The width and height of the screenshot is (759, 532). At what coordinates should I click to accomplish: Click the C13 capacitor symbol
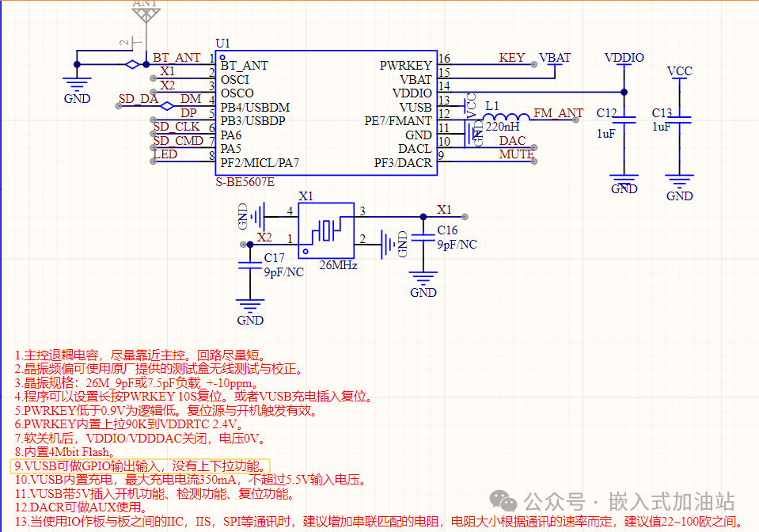click(x=680, y=120)
